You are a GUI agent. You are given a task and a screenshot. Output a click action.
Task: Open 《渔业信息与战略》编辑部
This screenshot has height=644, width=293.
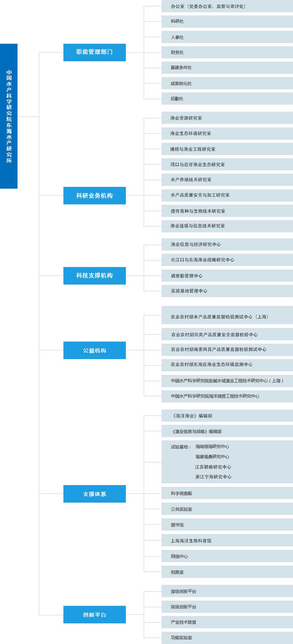click(227, 431)
